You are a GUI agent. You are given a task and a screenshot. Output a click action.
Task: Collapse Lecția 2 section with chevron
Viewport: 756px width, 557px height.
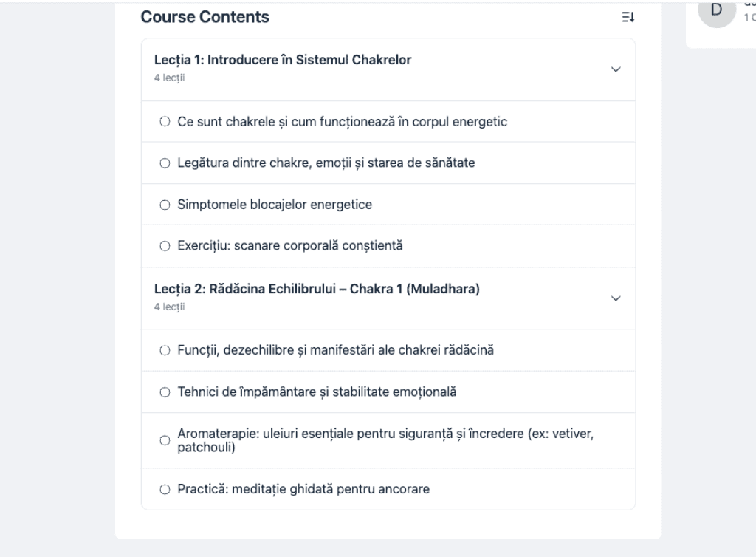click(616, 298)
